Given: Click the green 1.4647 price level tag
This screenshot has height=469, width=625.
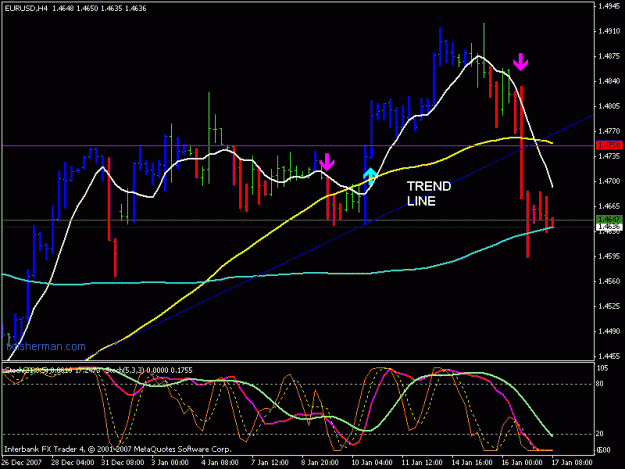Looking at the screenshot, I should [609, 219].
